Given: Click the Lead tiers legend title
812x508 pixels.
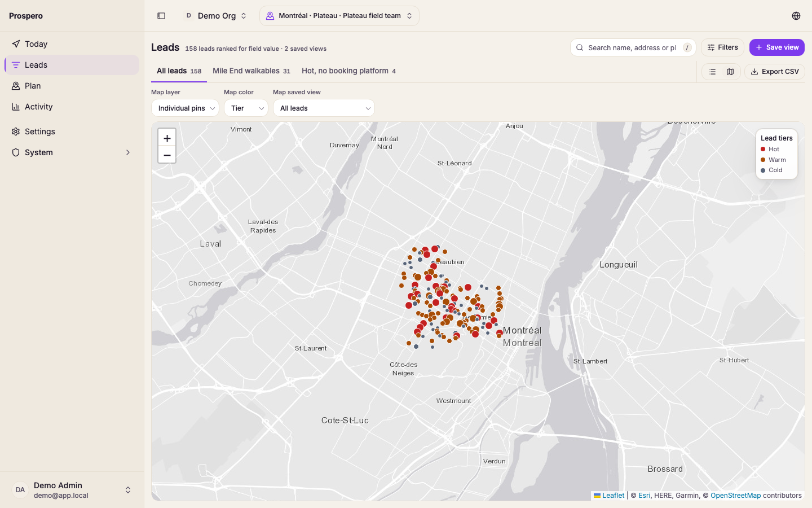Looking at the screenshot, I should (x=776, y=138).
